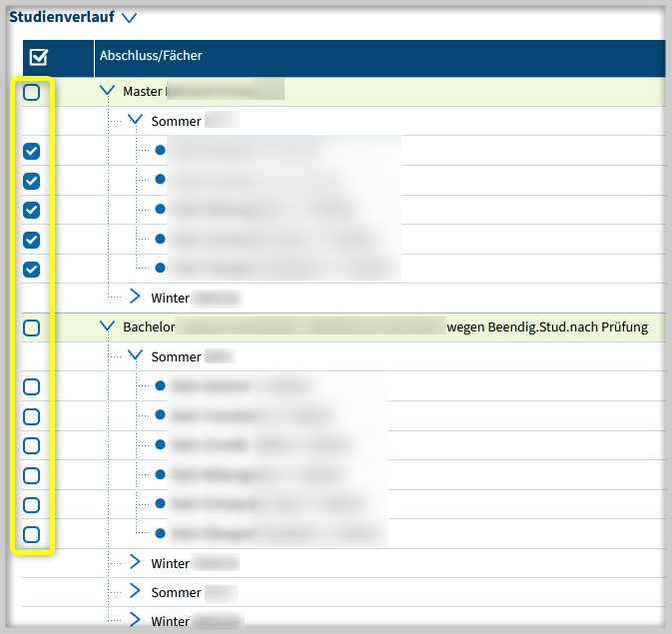This screenshot has width=672, height=634.
Task: Collapse the Sommer semester directly under Bachelor
Action: click(x=135, y=354)
